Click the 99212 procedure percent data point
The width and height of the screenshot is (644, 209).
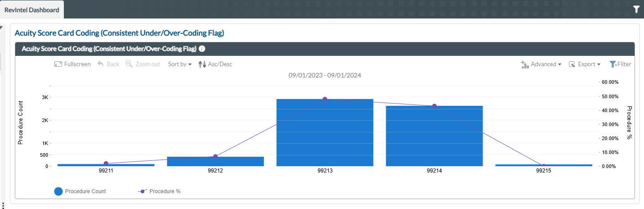tap(215, 156)
